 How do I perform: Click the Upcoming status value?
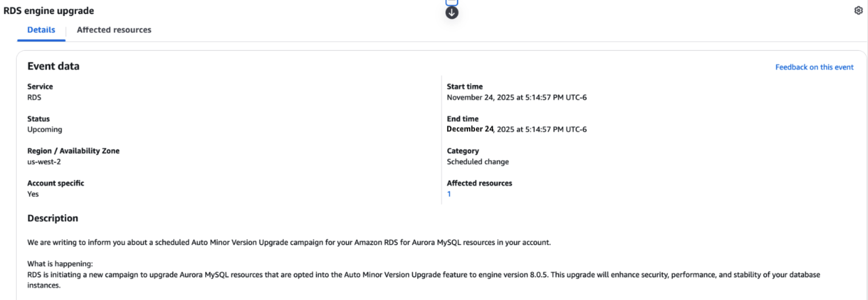tap(45, 130)
